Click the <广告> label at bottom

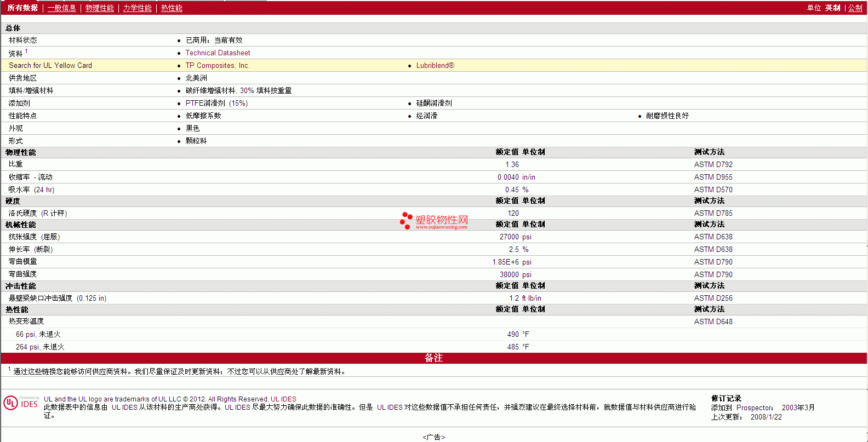[x=434, y=437]
